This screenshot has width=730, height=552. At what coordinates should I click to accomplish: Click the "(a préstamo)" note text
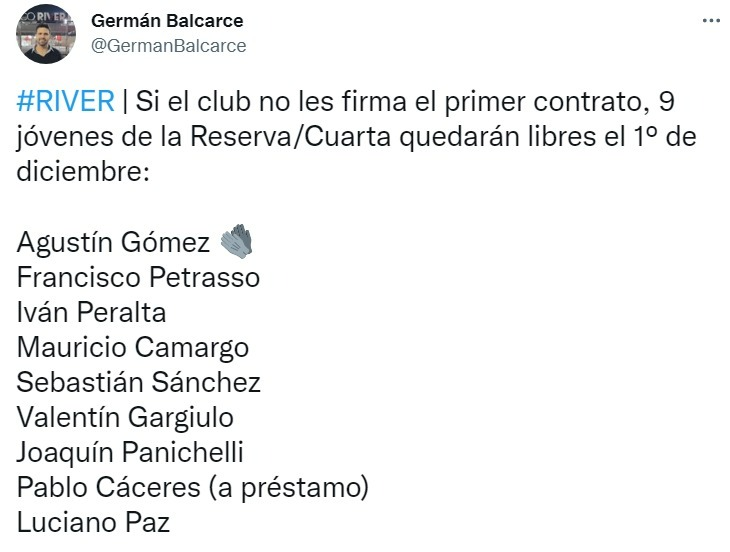click(x=289, y=488)
